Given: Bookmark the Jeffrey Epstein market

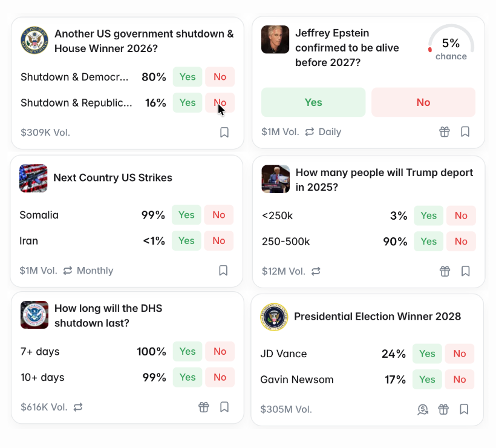Looking at the screenshot, I should pyautogui.click(x=465, y=131).
